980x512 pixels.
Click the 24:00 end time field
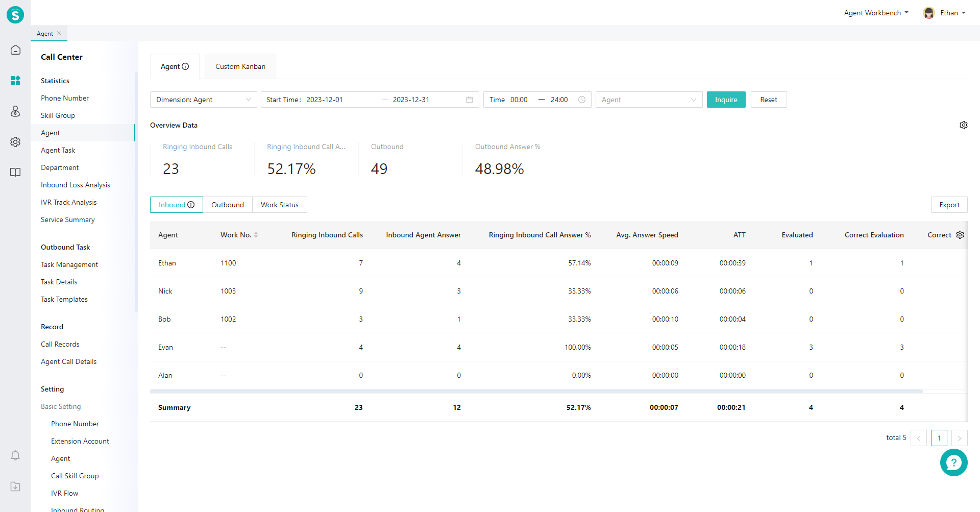(559, 100)
